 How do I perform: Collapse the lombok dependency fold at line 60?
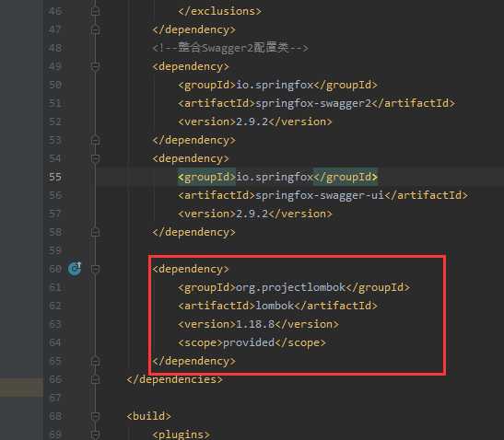95,269
